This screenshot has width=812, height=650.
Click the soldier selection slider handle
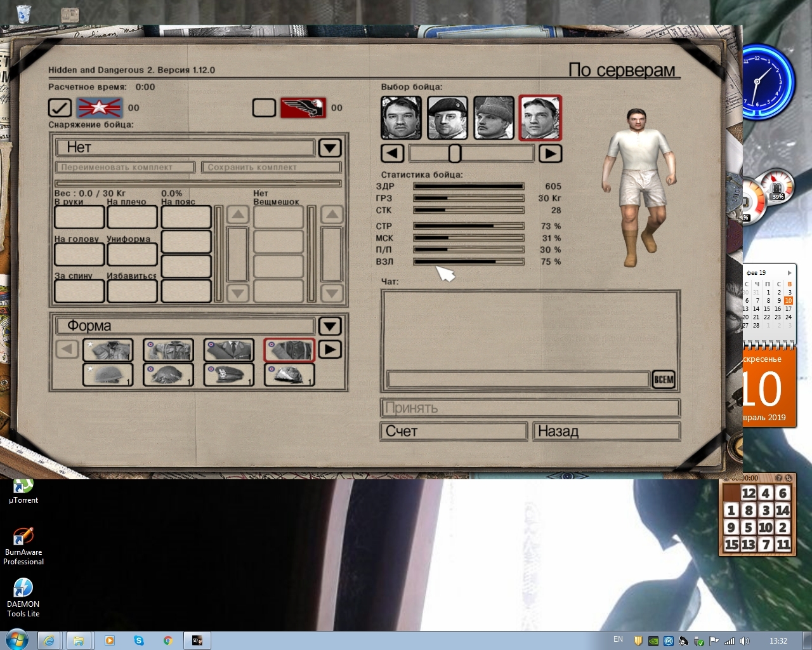[x=455, y=154]
